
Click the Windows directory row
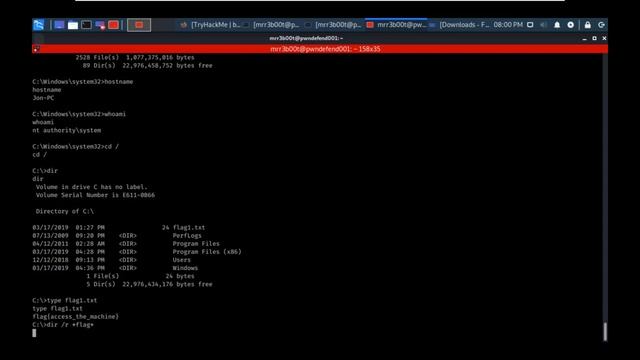(115, 268)
